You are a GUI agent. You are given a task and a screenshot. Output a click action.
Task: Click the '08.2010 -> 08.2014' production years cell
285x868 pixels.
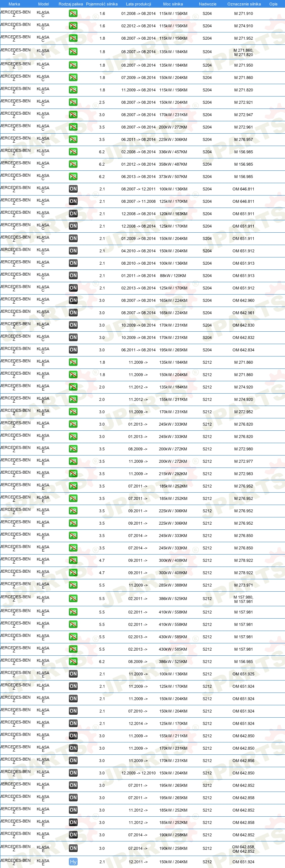138,263
